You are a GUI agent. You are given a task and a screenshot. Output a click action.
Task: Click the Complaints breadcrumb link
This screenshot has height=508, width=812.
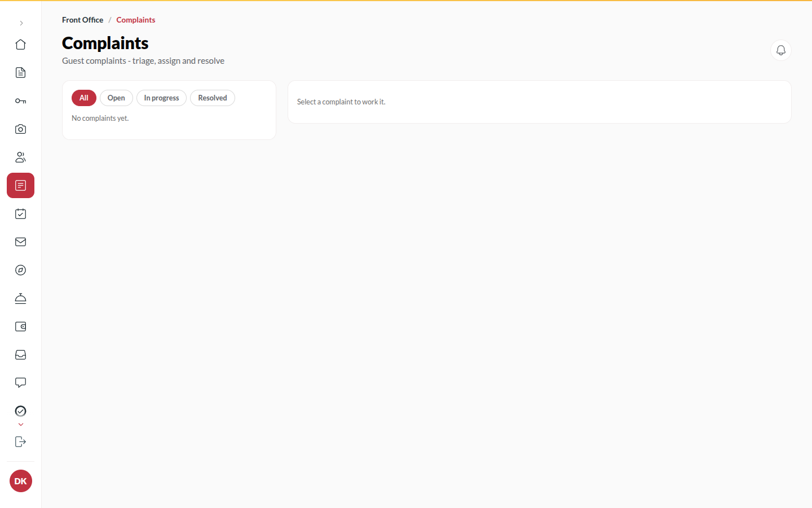pyautogui.click(x=136, y=20)
